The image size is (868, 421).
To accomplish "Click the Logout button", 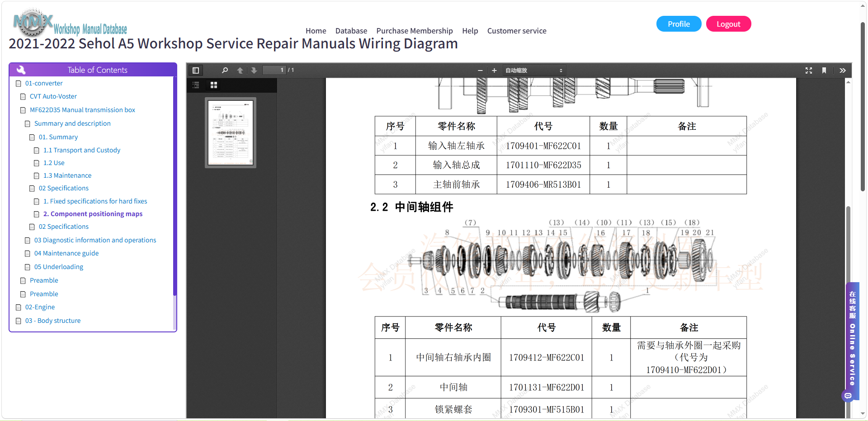I will point(728,24).
